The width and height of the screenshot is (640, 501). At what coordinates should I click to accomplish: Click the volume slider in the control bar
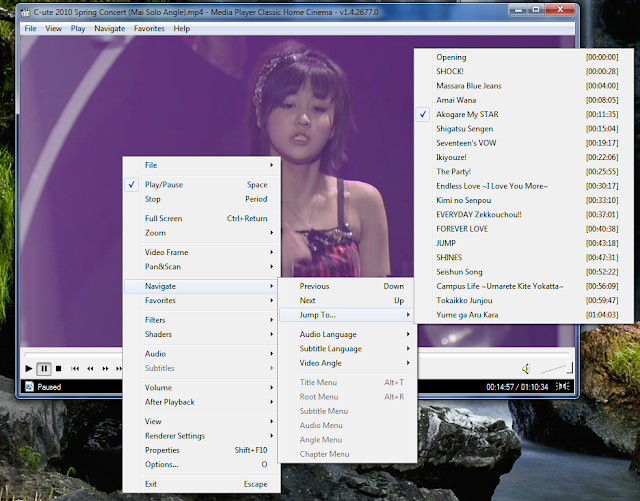click(x=556, y=369)
